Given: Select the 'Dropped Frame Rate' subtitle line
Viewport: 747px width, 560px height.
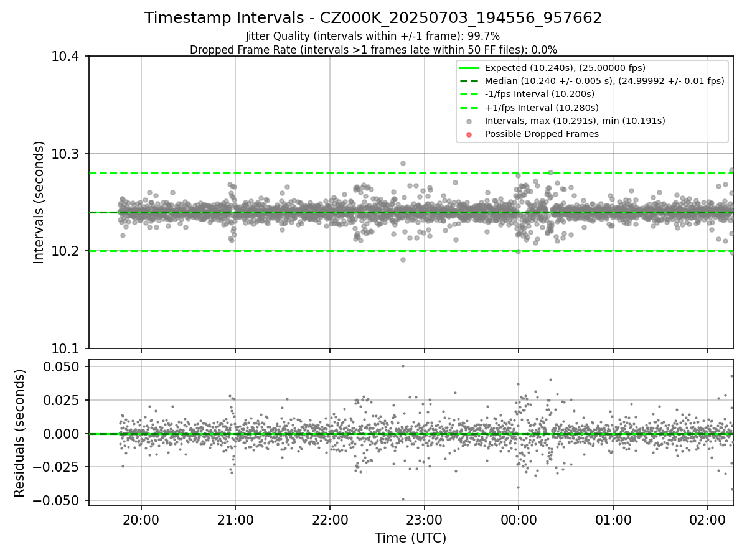Looking at the screenshot, I should (374, 49).
